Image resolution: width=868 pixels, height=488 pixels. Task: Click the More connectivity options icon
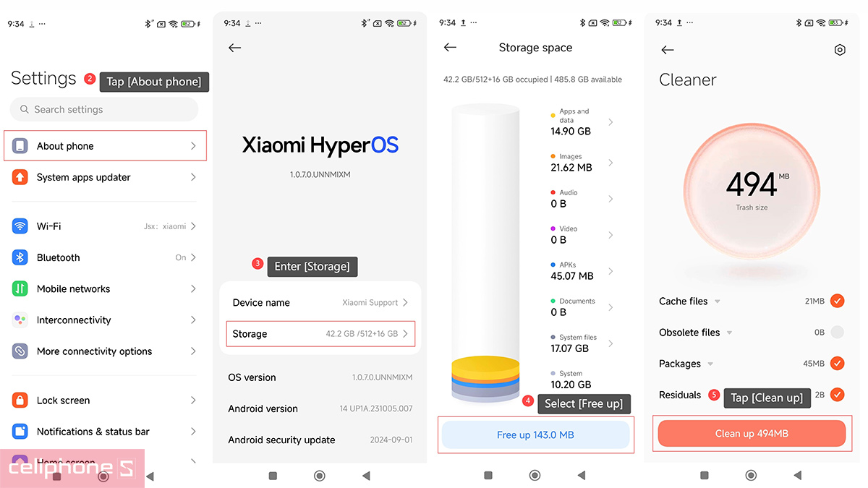pyautogui.click(x=20, y=351)
